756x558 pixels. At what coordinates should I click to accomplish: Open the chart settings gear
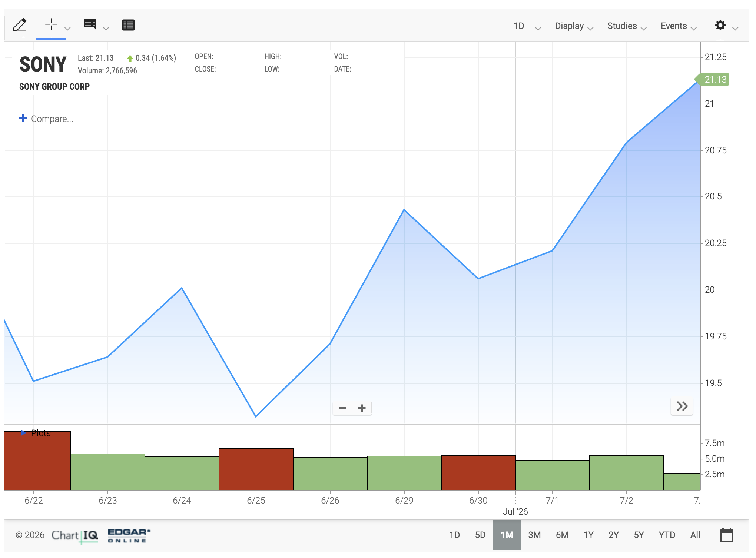click(720, 25)
